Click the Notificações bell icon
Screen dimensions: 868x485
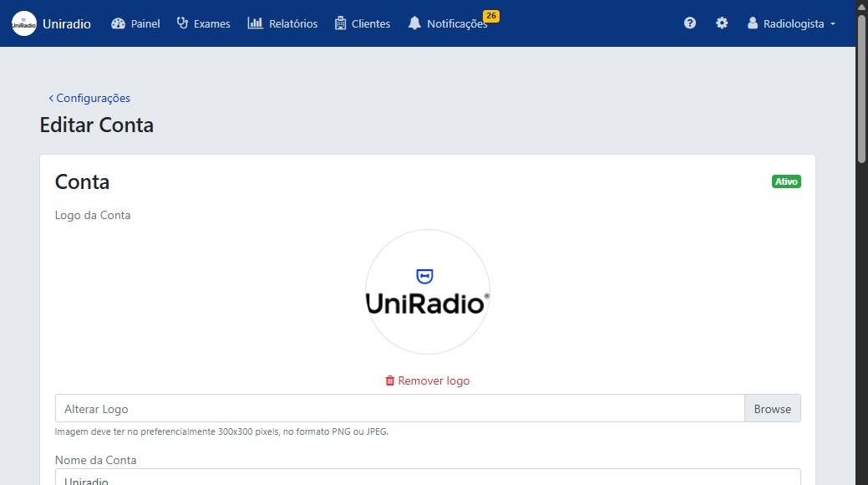[414, 23]
